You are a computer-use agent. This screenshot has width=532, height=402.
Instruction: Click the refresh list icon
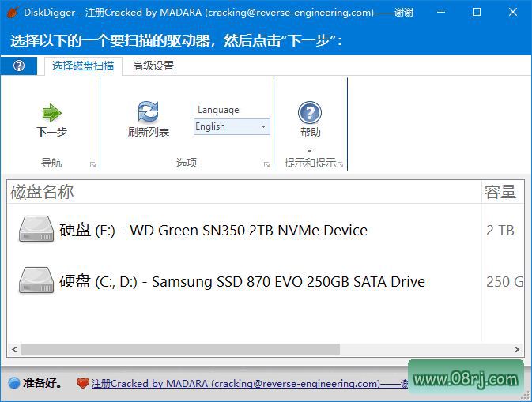(148, 111)
